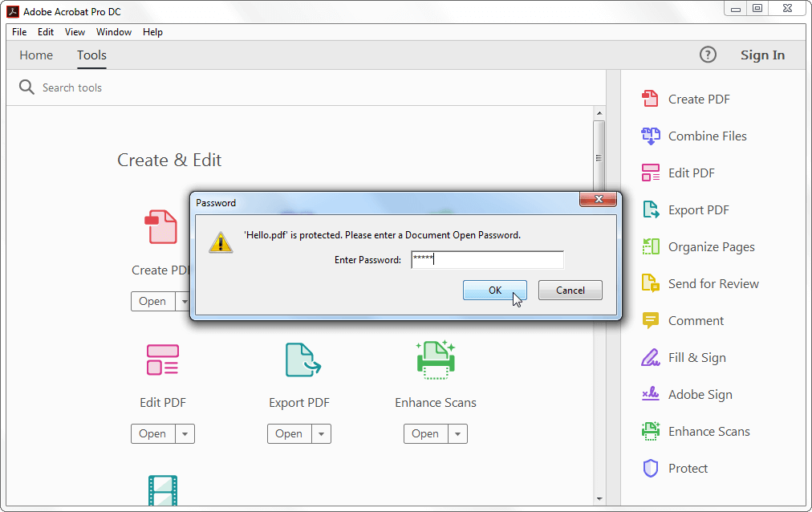The image size is (812, 512).
Task: Open Export PDF icon in right sidebar
Action: pos(651,209)
